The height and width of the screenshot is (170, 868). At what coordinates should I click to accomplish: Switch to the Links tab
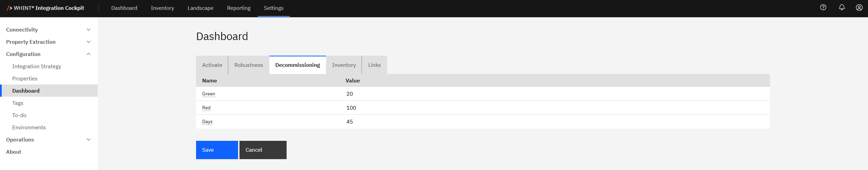click(x=374, y=65)
